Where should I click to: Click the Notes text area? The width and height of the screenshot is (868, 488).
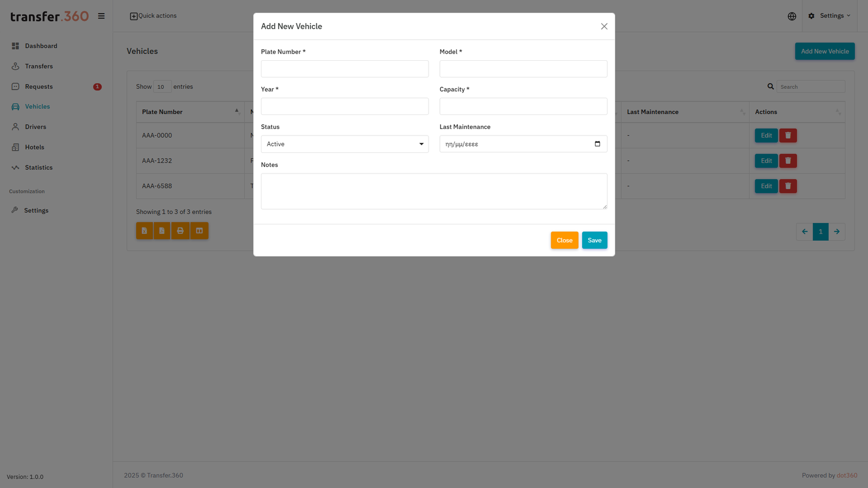click(x=433, y=191)
